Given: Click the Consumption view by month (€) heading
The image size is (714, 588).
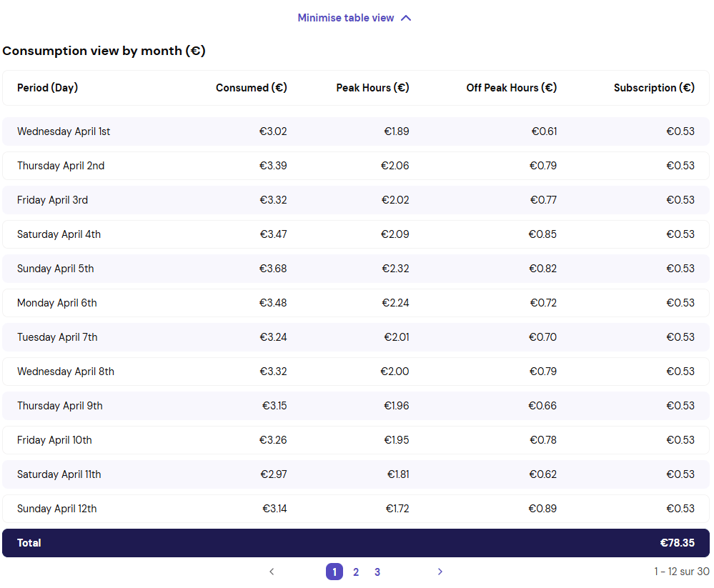Looking at the screenshot, I should point(104,51).
